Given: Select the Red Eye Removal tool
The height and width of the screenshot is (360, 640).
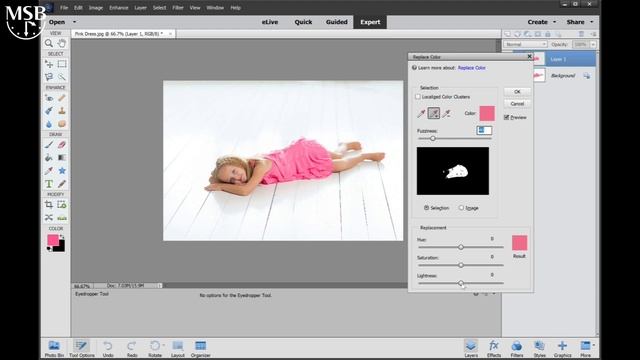Looking at the screenshot, I should click(x=49, y=98).
